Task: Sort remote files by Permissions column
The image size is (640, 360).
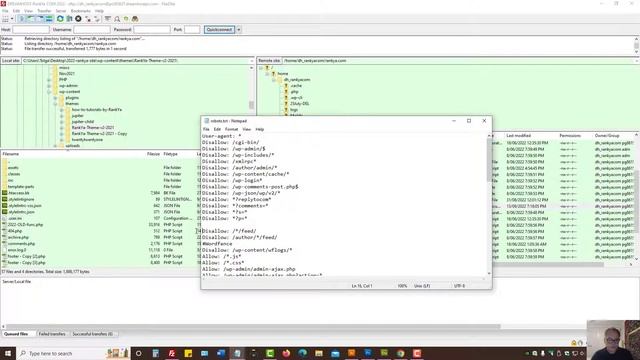Action: pos(570,136)
